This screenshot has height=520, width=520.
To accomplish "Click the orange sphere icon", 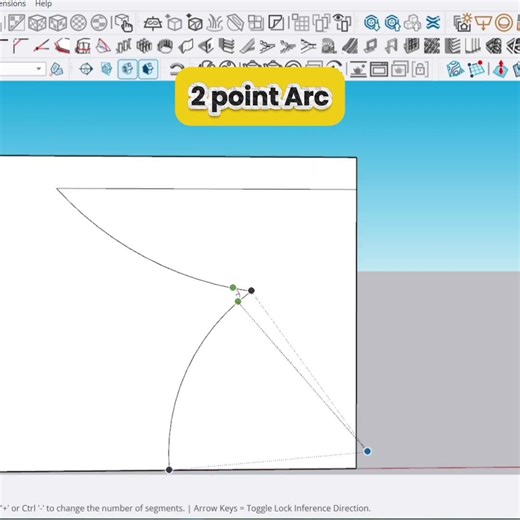I will pyautogui.click(x=504, y=23).
